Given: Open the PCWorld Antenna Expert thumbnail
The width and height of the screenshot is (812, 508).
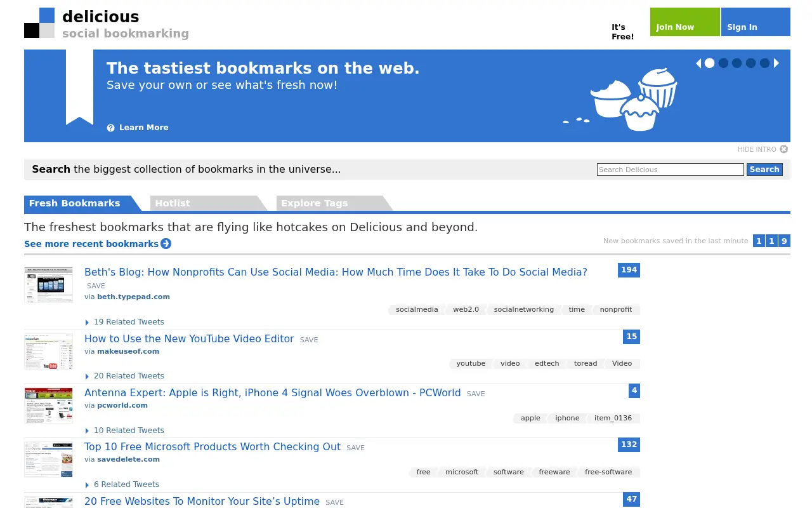Looking at the screenshot, I should click(x=49, y=406).
